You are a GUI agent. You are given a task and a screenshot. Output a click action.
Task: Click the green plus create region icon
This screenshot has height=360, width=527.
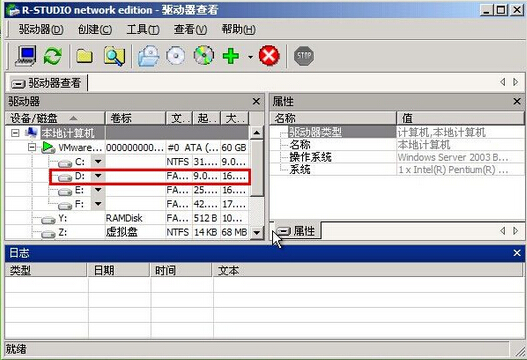231,56
